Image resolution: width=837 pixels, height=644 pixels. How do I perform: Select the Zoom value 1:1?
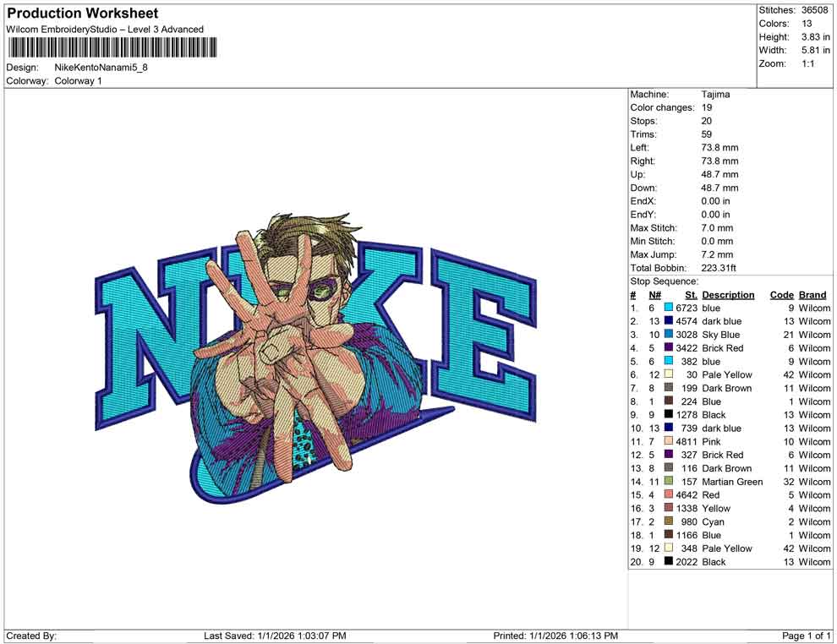(807, 63)
